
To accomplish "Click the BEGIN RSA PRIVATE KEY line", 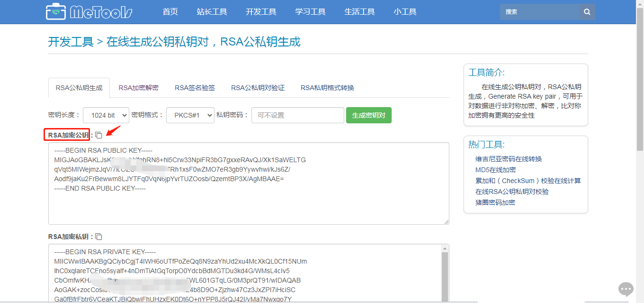I will point(105,252).
